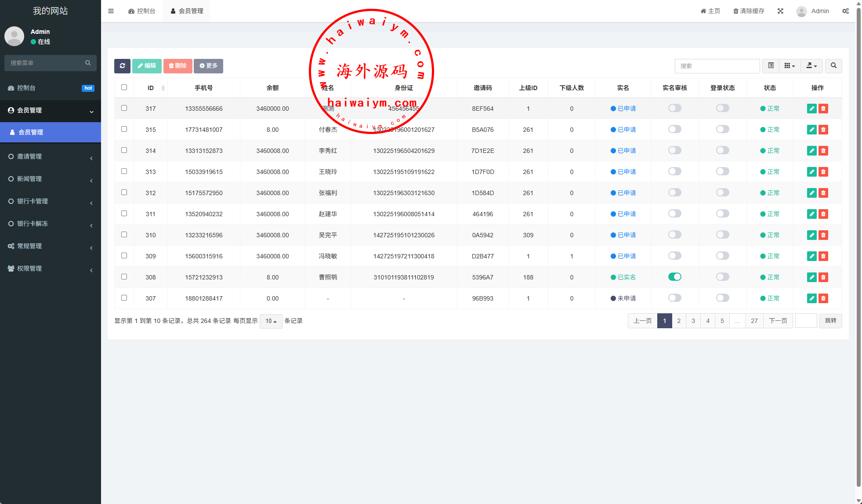
Task: Toggle login status switch for member 313
Action: (x=722, y=171)
